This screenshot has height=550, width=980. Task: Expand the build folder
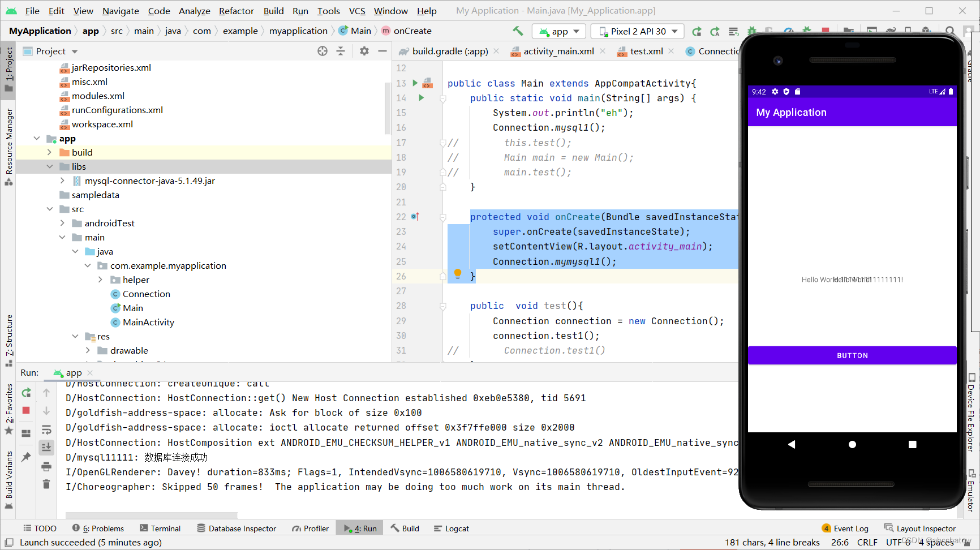(49, 153)
